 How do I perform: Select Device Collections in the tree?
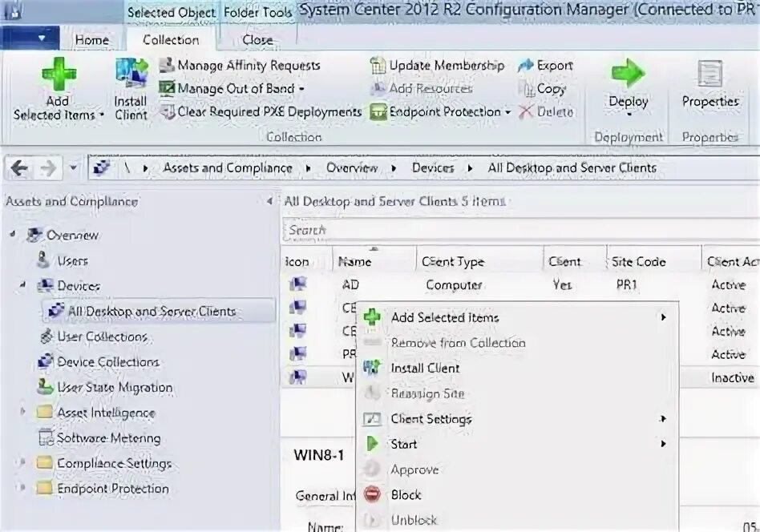(108, 362)
